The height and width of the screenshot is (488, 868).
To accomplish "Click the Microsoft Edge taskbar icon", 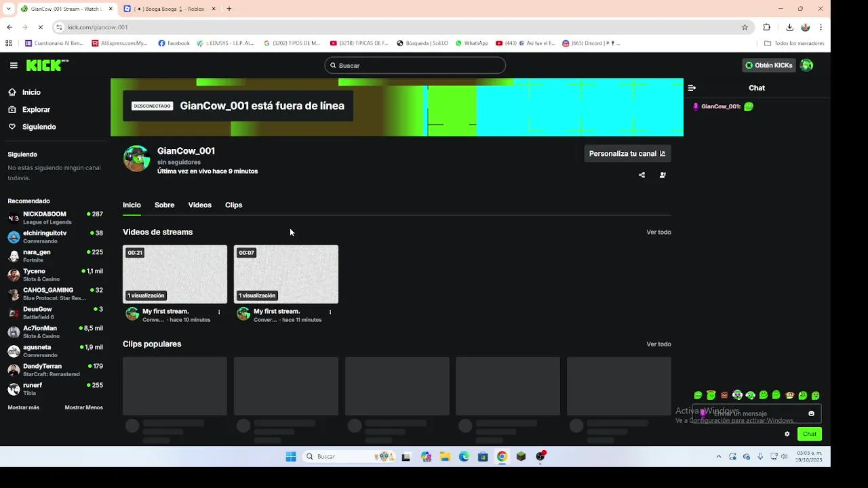I will point(464,457).
